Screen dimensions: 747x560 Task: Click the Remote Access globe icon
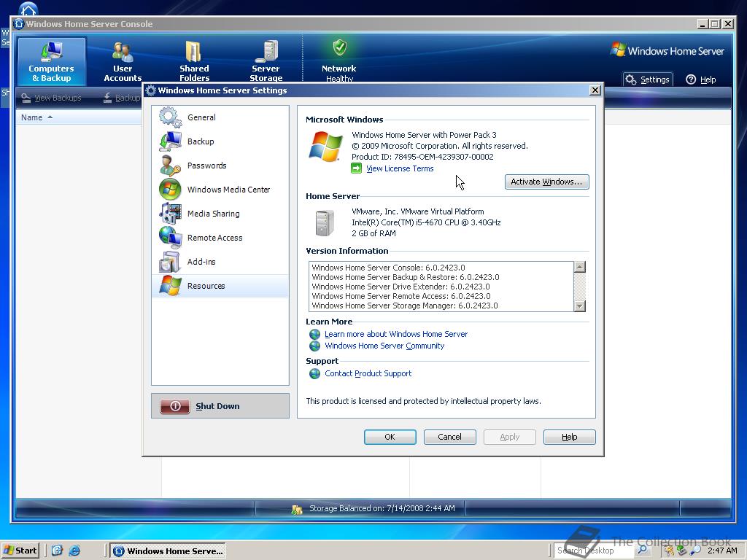pos(170,238)
